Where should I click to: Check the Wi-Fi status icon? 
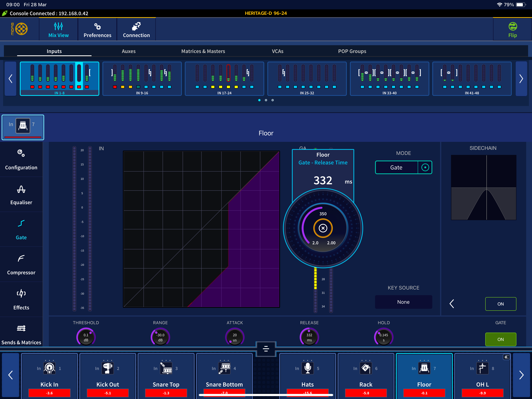[x=499, y=4]
